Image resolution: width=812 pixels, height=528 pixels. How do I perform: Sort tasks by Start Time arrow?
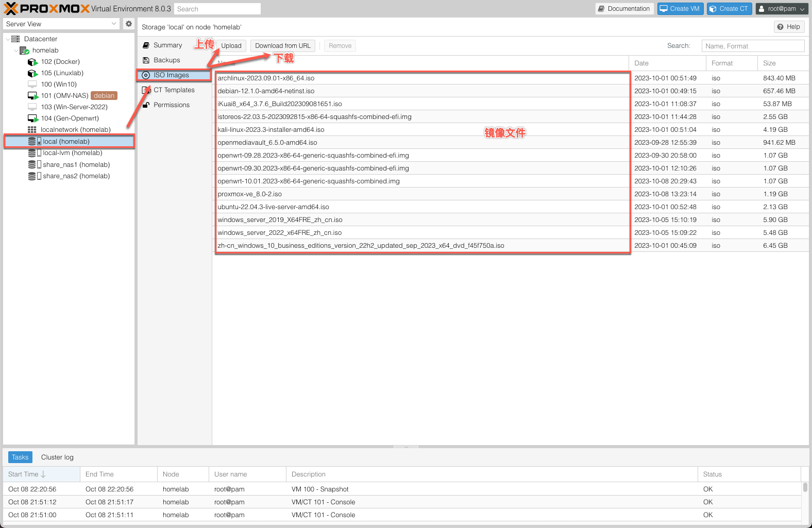43,474
